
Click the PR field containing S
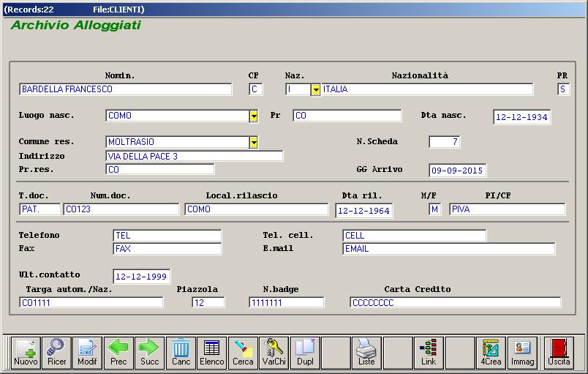(x=563, y=89)
